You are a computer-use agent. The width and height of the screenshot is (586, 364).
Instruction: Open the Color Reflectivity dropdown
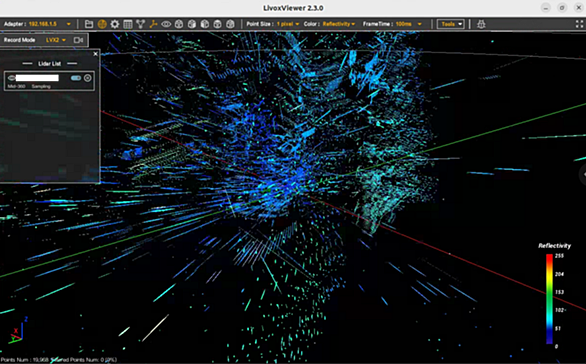pos(339,24)
